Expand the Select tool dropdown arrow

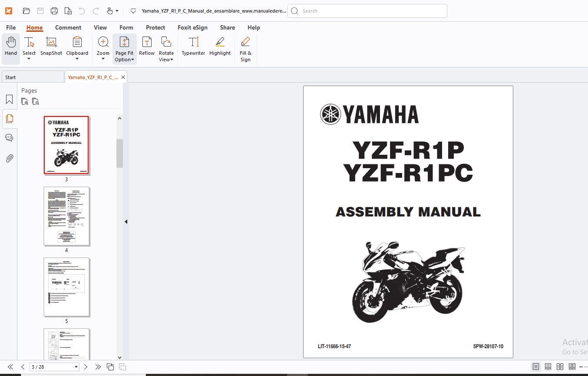click(x=29, y=59)
